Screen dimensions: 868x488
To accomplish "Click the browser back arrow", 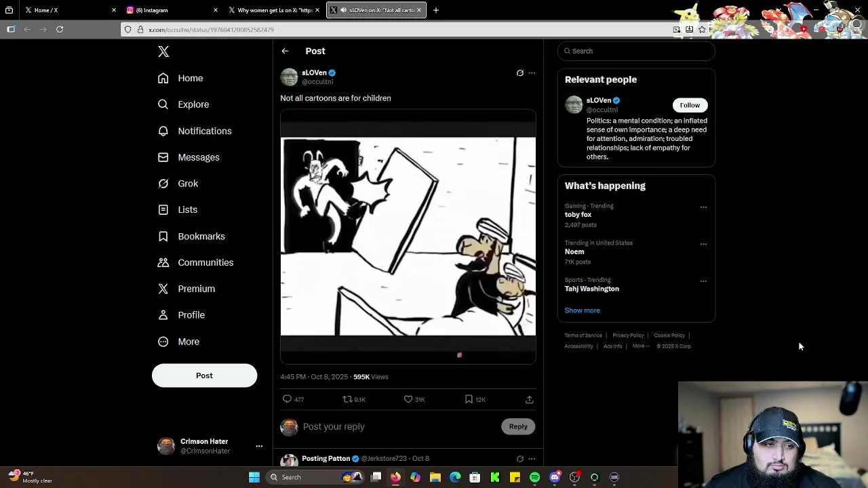I will 27,29.
